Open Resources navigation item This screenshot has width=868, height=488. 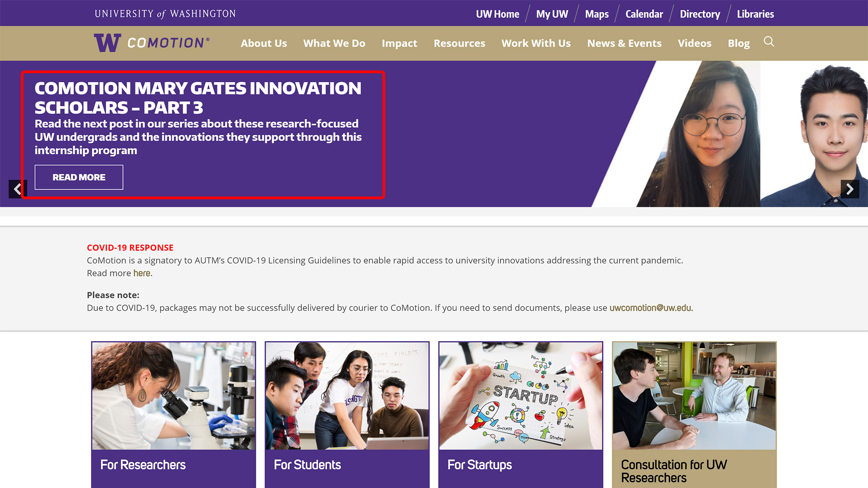click(x=459, y=43)
